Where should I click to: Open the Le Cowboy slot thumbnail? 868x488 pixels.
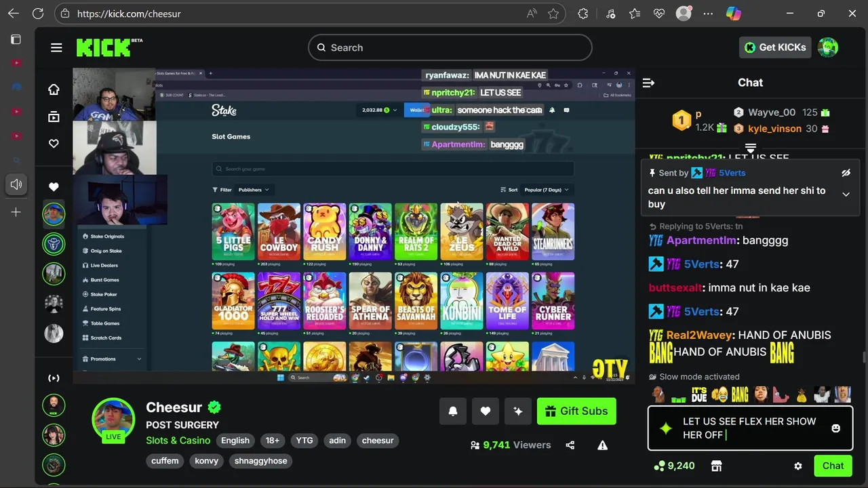point(279,232)
